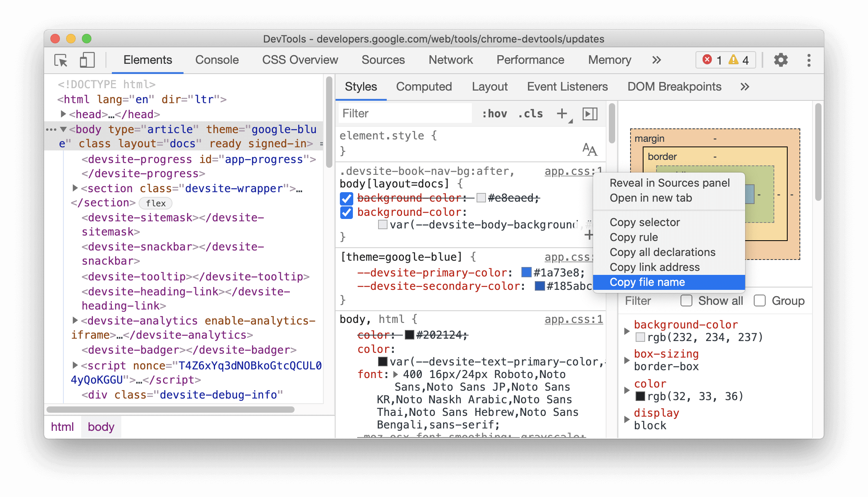Click the Elements panel icon
This screenshot has width=868, height=497.
click(148, 59)
